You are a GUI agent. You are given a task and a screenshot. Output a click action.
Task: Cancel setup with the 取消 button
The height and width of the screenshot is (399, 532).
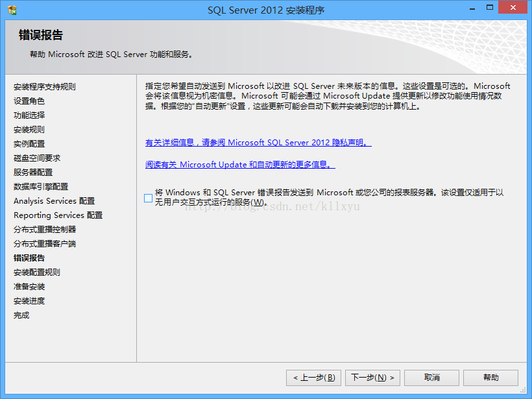(x=431, y=378)
